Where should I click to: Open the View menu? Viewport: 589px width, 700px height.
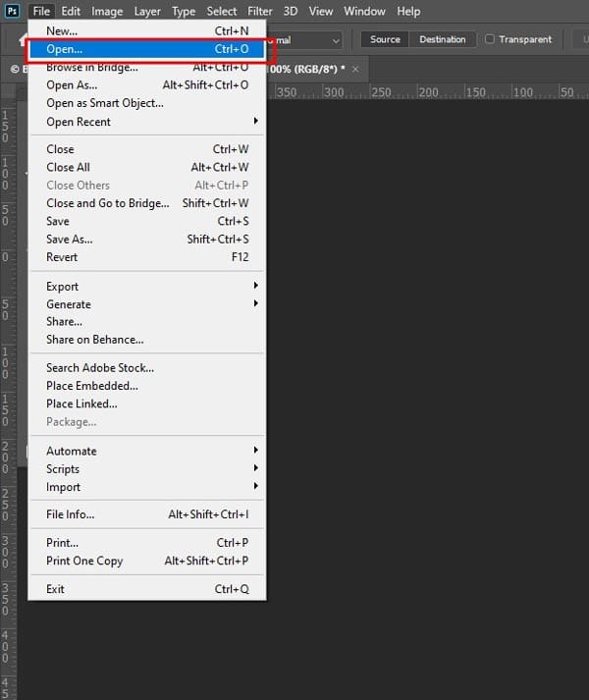(321, 11)
